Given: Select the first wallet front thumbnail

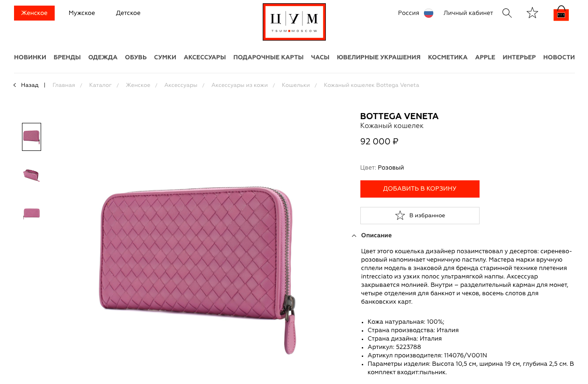Looking at the screenshot, I should pos(31,137).
